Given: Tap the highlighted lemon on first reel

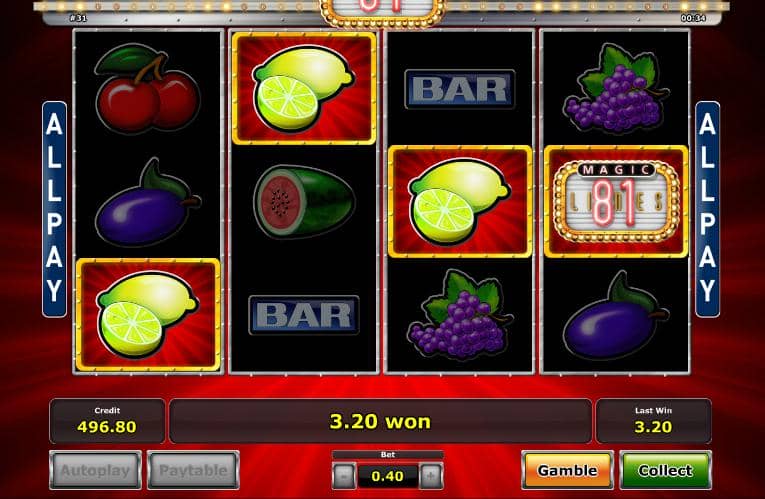Looking at the screenshot, I should click(x=148, y=315).
